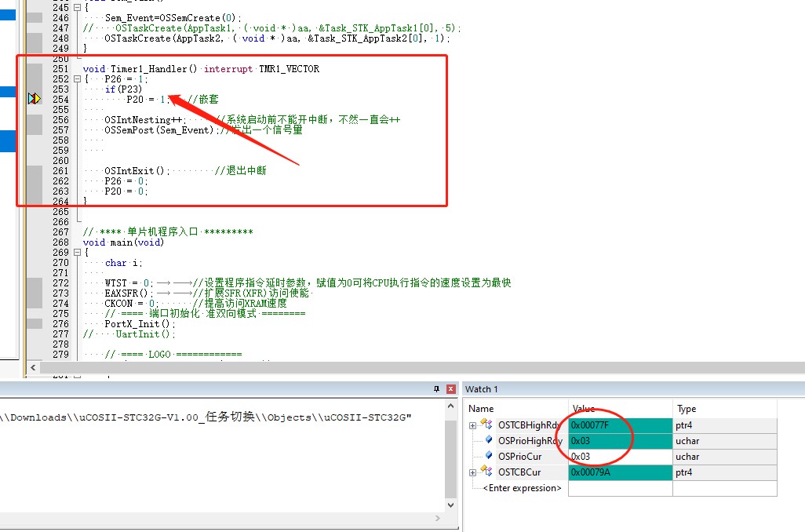Select the OSTCBHighRdy variable name

[529, 425]
